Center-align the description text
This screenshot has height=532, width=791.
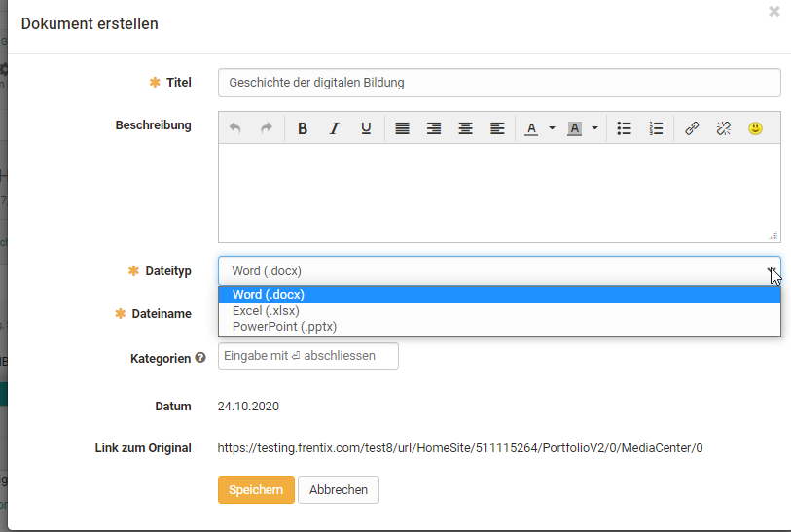(x=465, y=128)
